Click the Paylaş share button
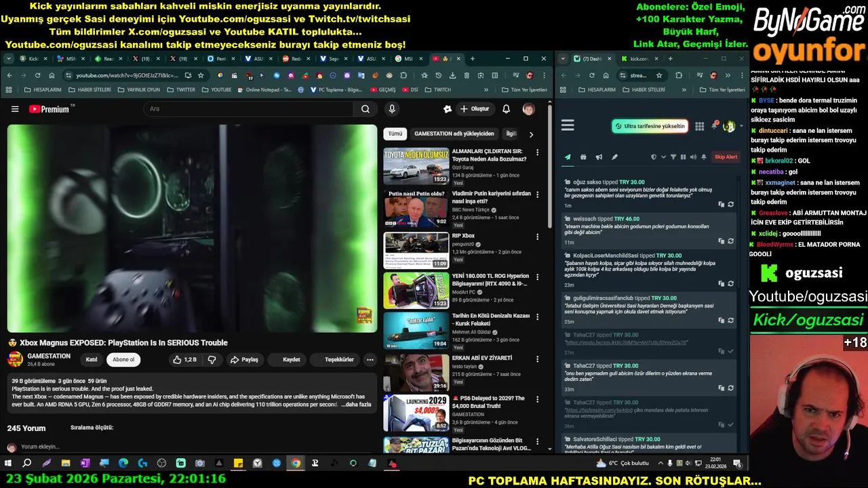 tap(244, 360)
